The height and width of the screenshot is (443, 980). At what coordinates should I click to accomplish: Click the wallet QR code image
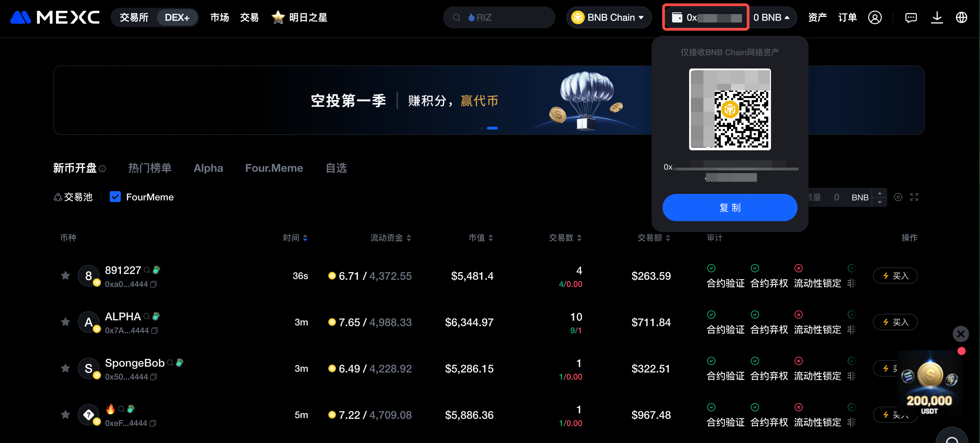(x=730, y=109)
